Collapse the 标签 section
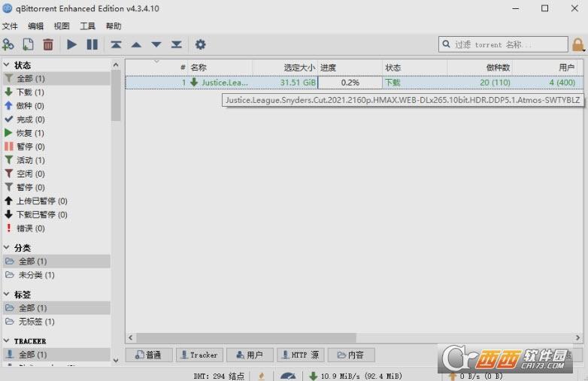This screenshot has width=588, height=381. pyautogui.click(x=6, y=294)
